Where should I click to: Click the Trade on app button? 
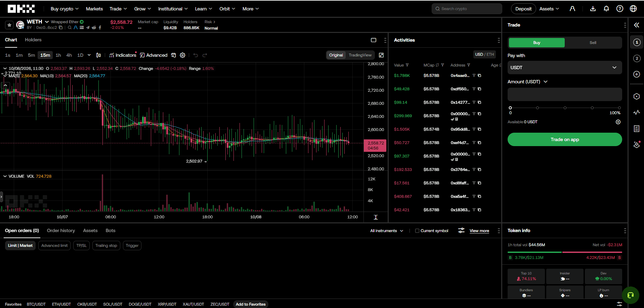(x=565, y=139)
